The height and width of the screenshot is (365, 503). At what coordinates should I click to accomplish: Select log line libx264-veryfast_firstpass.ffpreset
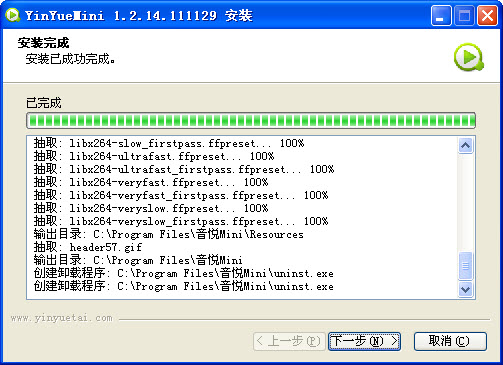click(181, 195)
